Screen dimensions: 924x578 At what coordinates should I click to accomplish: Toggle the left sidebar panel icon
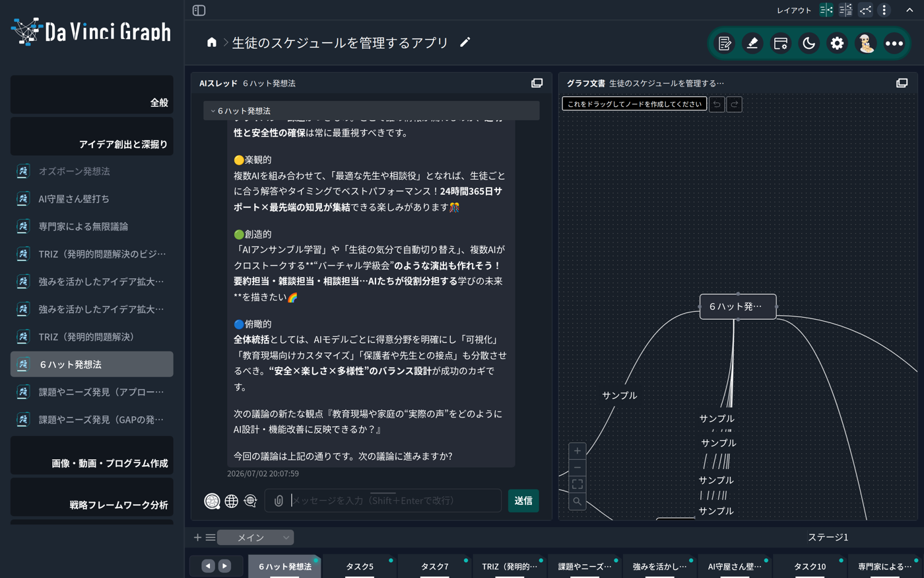(199, 11)
